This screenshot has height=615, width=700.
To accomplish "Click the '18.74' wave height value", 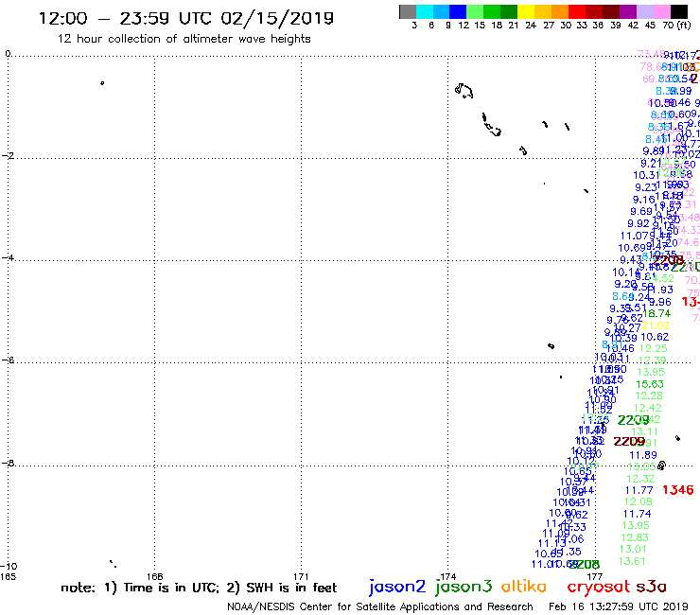I will (656, 313).
